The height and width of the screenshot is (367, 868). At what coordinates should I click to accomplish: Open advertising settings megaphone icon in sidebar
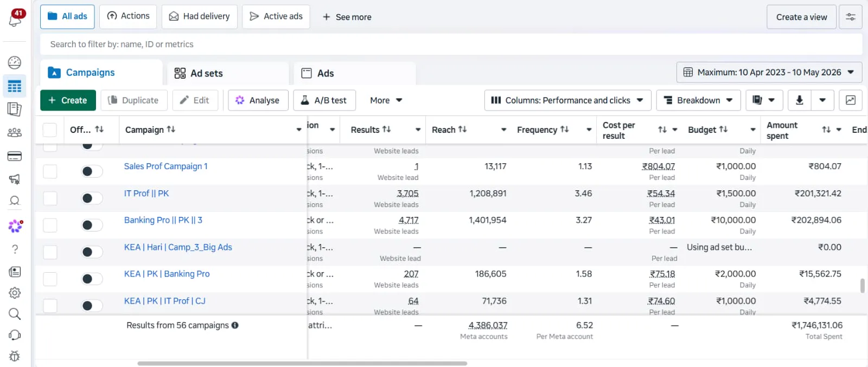[x=15, y=179]
